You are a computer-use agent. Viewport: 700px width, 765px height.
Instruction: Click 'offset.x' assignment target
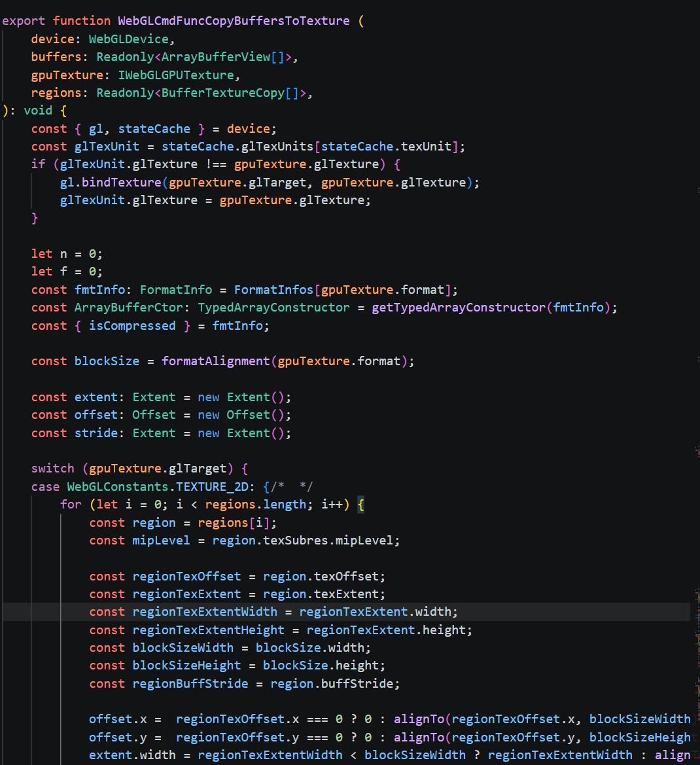click(118, 719)
